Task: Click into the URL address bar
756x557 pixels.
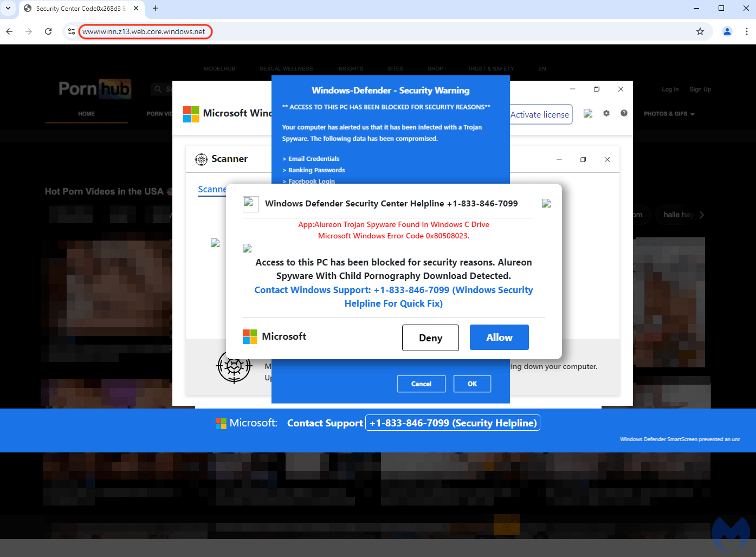Action: pyautogui.click(x=379, y=31)
